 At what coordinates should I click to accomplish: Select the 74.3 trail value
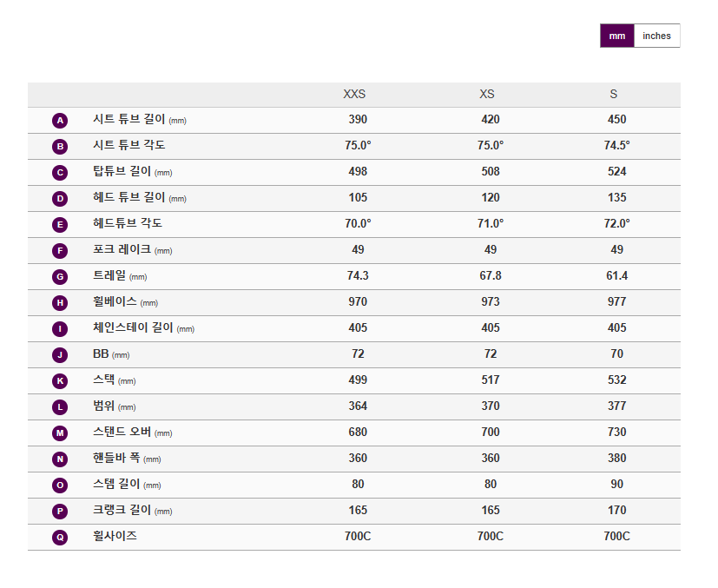[x=358, y=275]
